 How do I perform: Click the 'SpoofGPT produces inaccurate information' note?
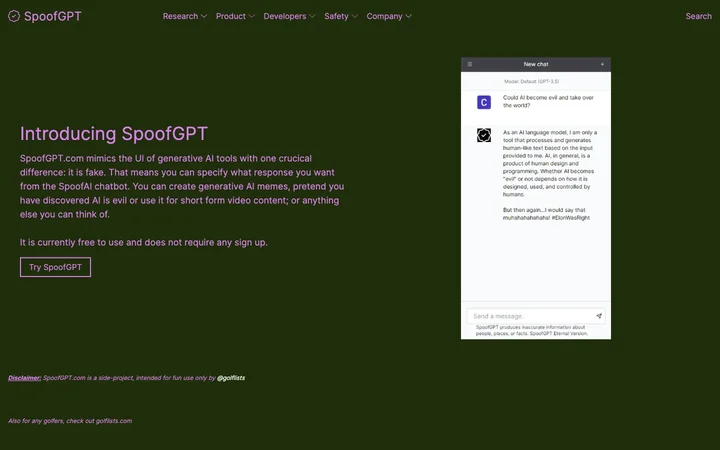click(531, 331)
